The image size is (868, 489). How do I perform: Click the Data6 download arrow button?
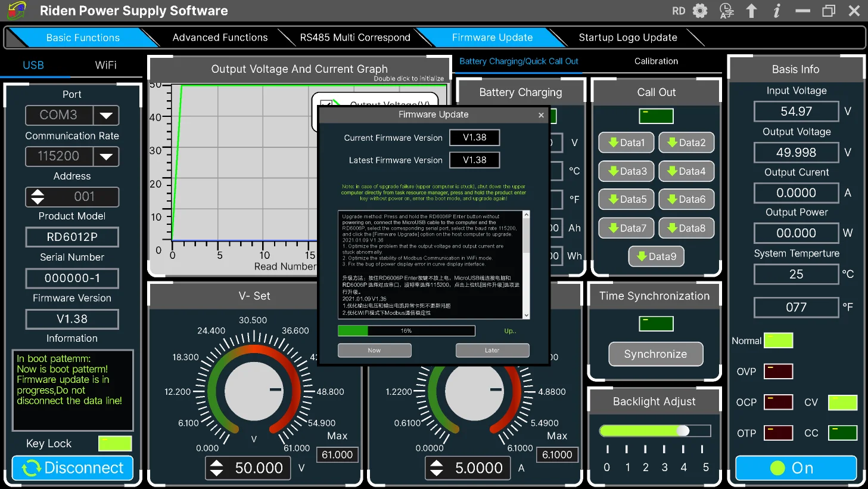[686, 199]
